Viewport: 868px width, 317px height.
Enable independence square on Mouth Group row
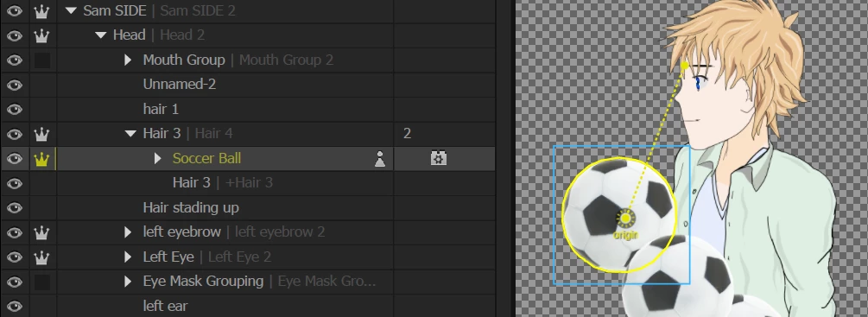[42, 60]
